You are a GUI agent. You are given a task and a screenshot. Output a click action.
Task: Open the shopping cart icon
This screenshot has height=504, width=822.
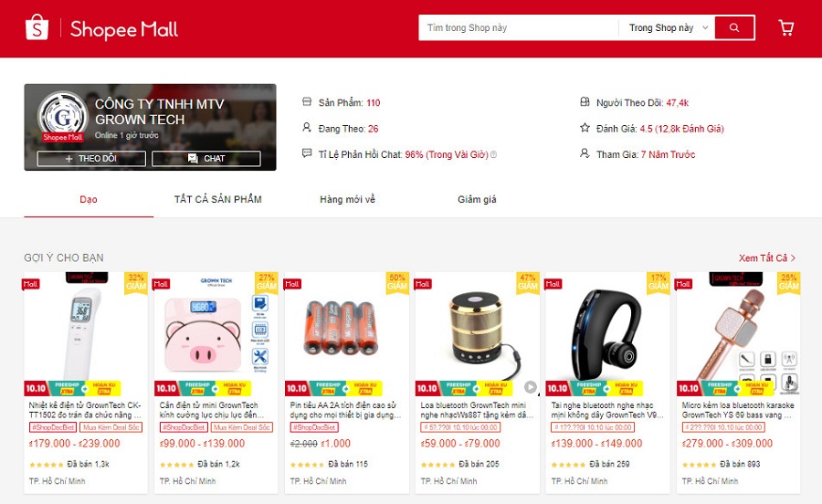[x=785, y=27]
